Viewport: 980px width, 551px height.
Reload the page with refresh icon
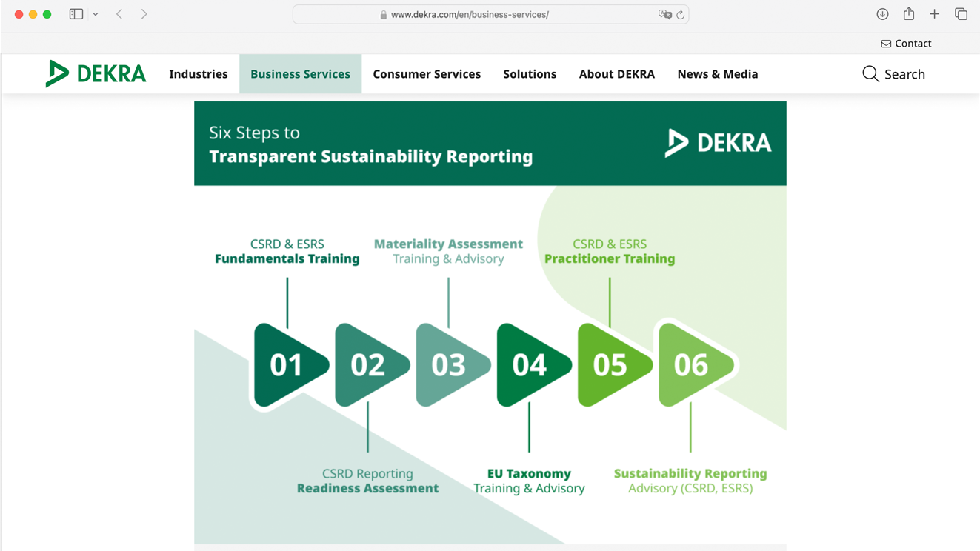pyautogui.click(x=680, y=14)
